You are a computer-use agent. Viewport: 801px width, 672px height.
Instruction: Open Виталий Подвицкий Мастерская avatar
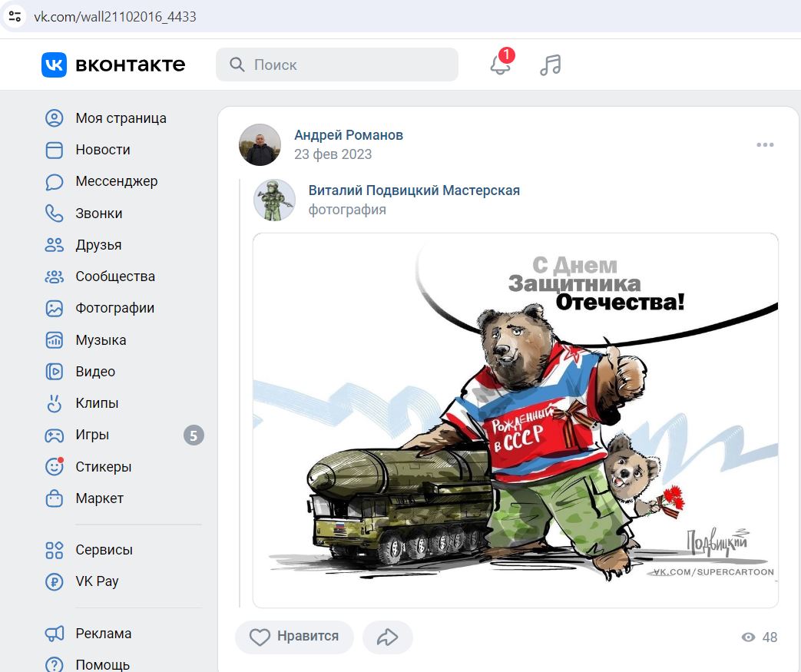274,200
